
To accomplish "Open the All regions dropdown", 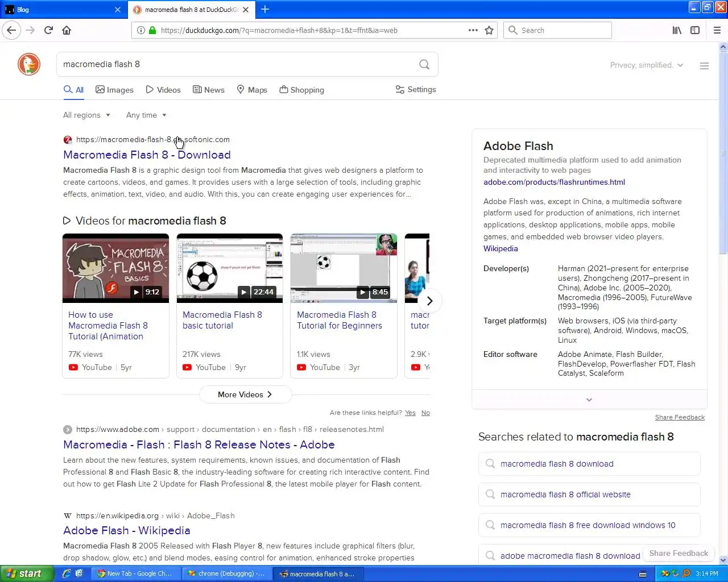I will coord(86,115).
